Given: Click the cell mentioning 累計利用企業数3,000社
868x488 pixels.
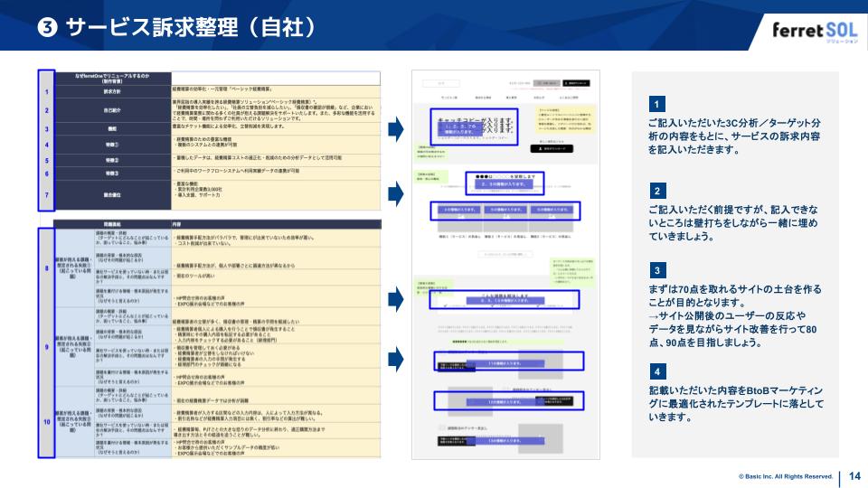Looking at the screenshot, I should pyautogui.click(x=276, y=195).
